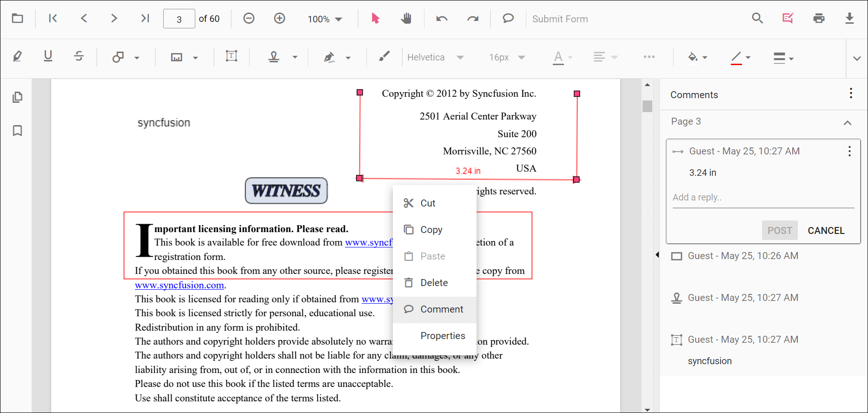Choose Copy from the context menu
The image size is (868, 413).
(435, 230)
